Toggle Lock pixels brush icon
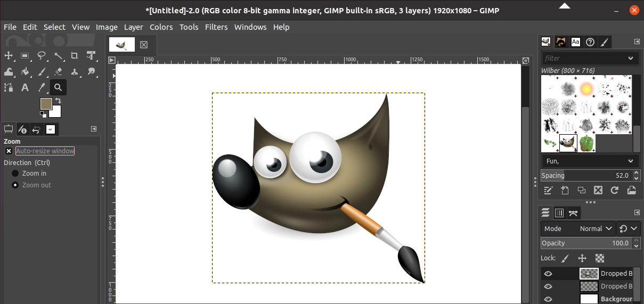Viewport: 644px width, 304px height. (565, 258)
